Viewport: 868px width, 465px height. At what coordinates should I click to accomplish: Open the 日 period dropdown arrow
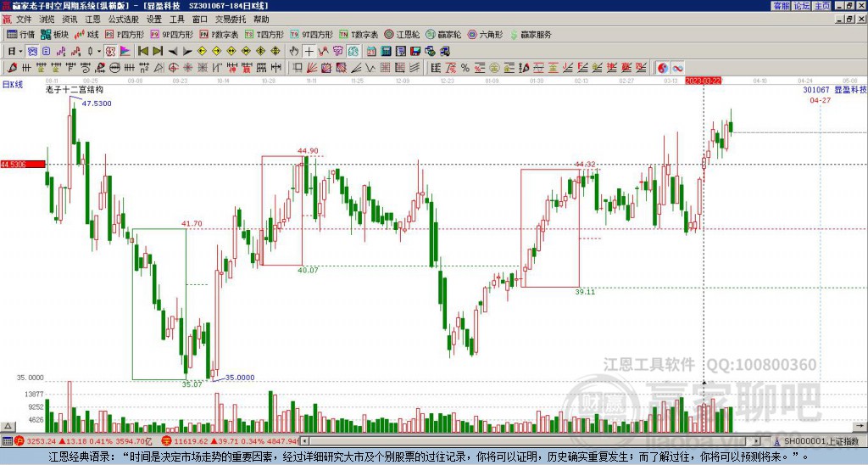point(20,52)
